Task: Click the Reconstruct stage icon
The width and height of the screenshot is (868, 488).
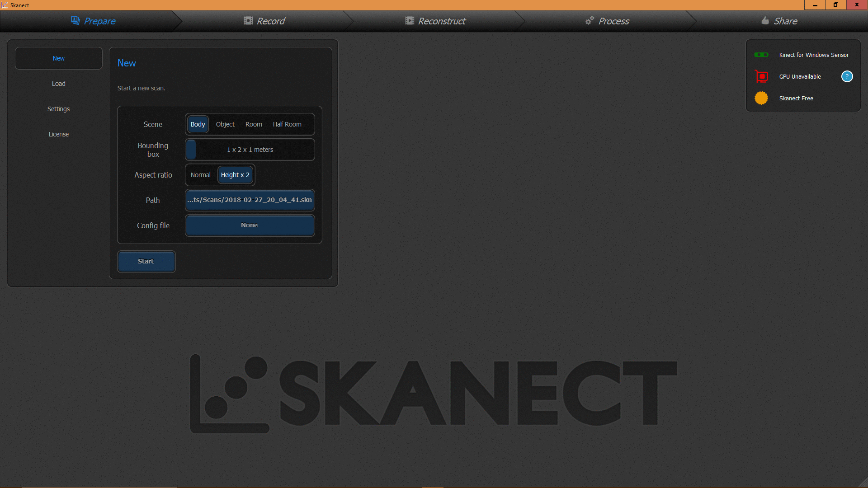Action: pyautogui.click(x=410, y=20)
